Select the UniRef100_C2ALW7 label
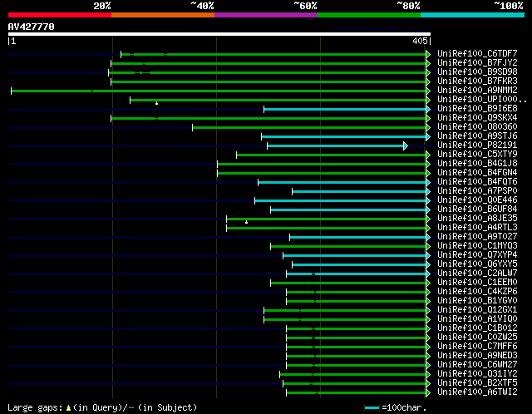 click(477, 274)
